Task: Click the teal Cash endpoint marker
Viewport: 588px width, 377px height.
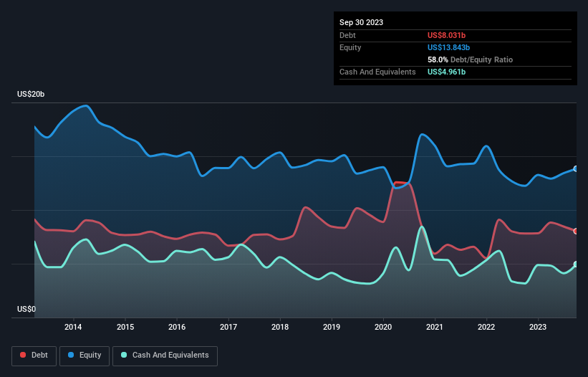Action: point(576,264)
